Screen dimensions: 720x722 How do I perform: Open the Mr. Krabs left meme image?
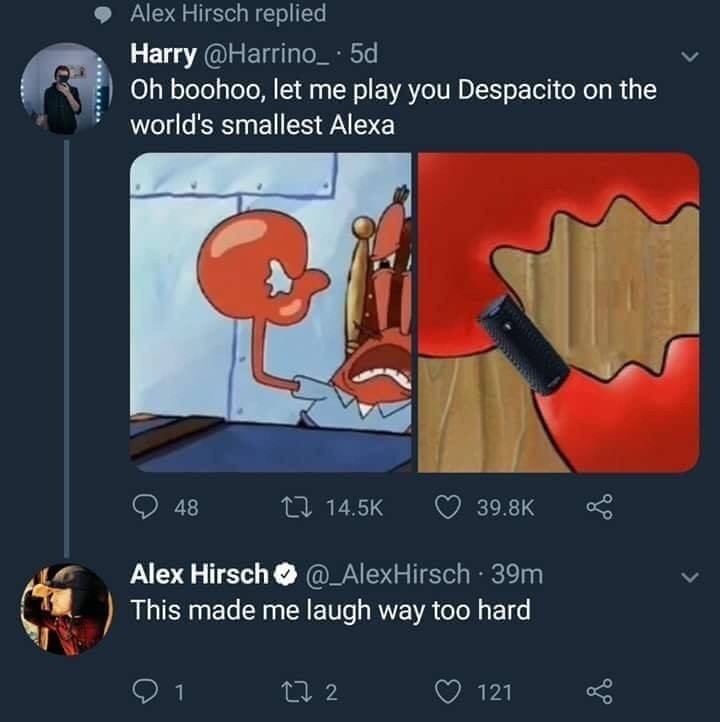pos(270,311)
